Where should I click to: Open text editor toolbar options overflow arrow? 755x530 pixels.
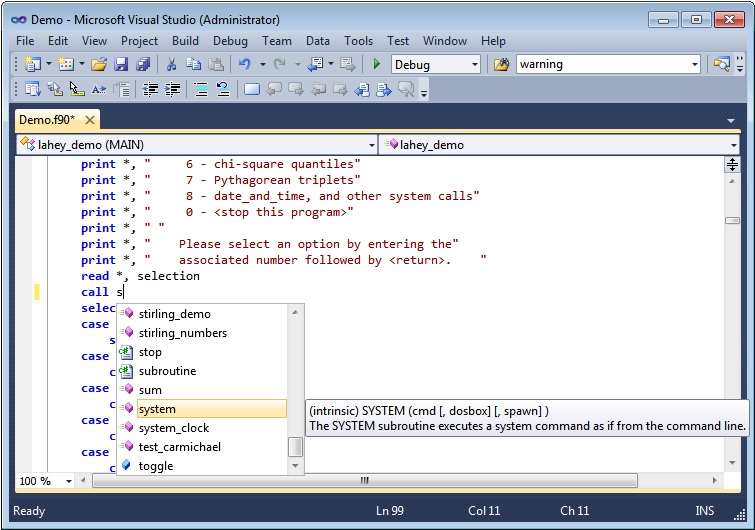pos(424,93)
